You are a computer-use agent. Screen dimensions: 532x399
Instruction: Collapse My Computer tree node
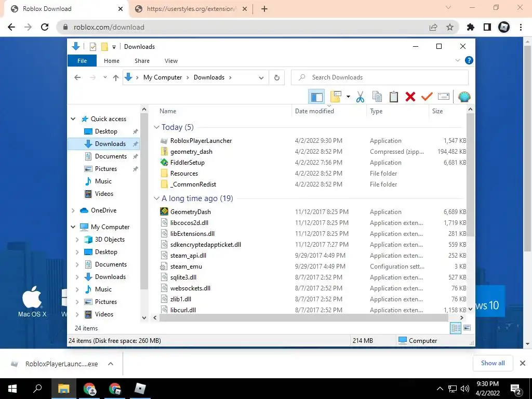73,227
